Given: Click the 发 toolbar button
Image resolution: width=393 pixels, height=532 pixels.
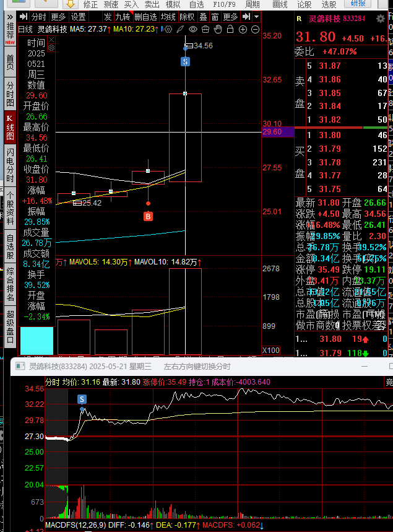Looking at the screenshot, I should coord(108,17).
